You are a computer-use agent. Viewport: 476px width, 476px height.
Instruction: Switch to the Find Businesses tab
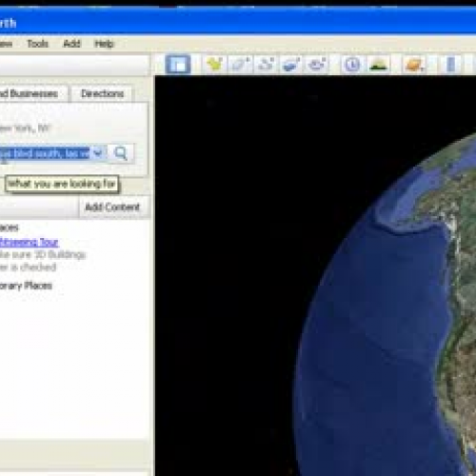coord(33,93)
